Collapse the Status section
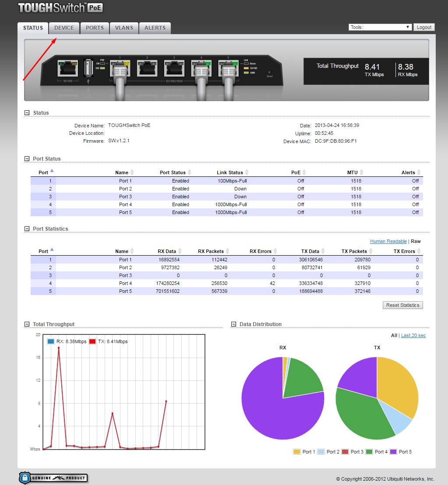The image size is (448, 485). [x=27, y=113]
